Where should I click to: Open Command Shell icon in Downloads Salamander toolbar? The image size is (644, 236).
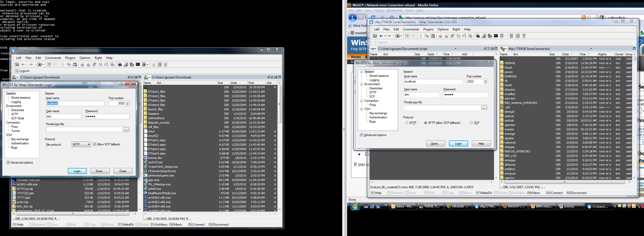(138, 64)
